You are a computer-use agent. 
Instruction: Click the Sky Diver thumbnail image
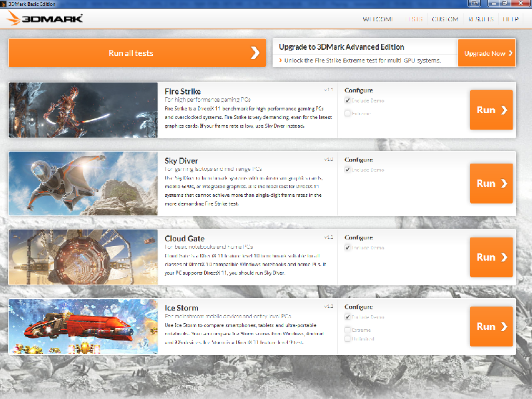pos(83,184)
